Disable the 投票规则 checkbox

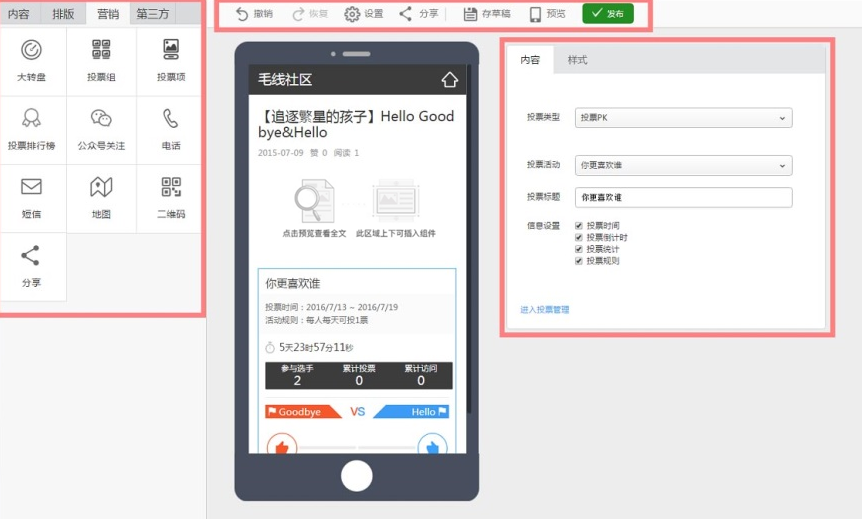pos(579,261)
